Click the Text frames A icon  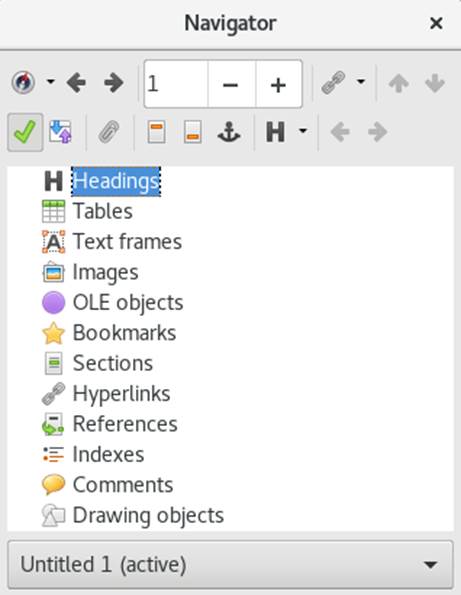(x=53, y=242)
